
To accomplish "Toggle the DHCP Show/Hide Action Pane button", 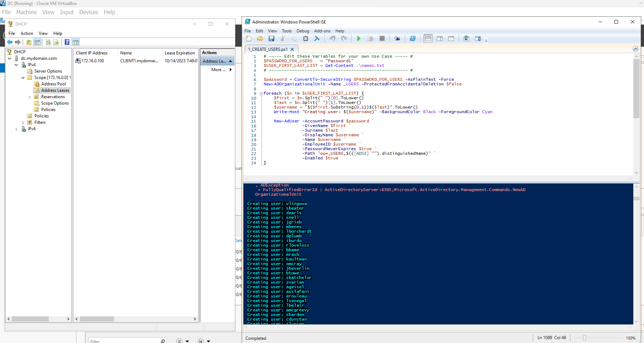I will point(76,42).
